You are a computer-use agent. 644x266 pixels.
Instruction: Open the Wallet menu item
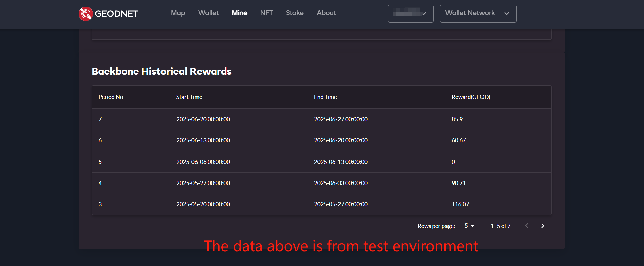coord(208,13)
